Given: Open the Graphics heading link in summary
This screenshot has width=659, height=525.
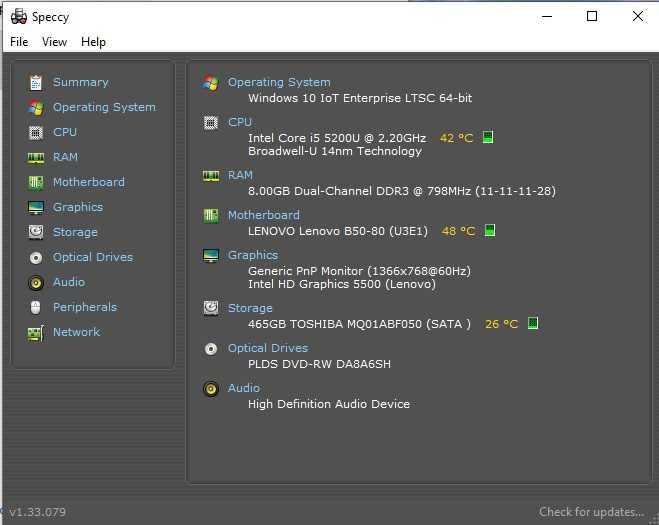Looking at the screenshot, I should [x=253, y=255].
